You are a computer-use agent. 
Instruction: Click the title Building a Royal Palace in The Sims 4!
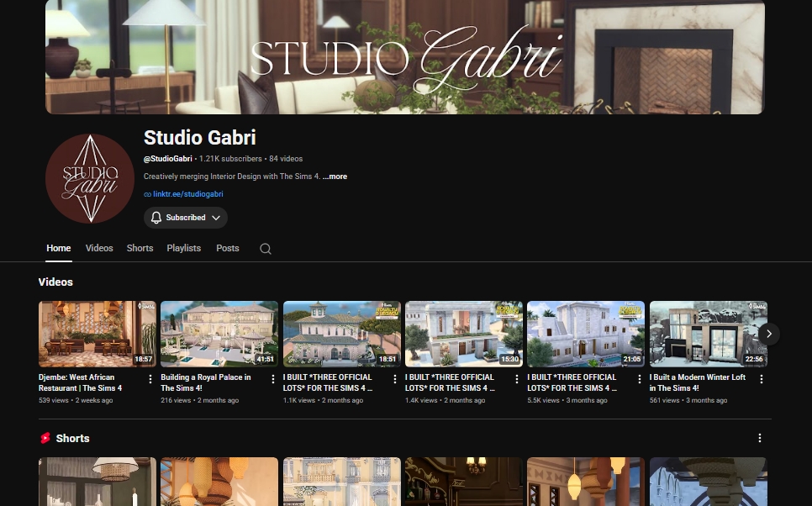click(206, 382)
